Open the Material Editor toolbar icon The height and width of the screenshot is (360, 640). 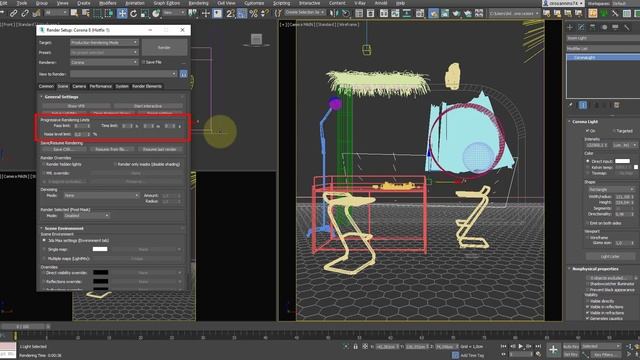click(420, 13)
